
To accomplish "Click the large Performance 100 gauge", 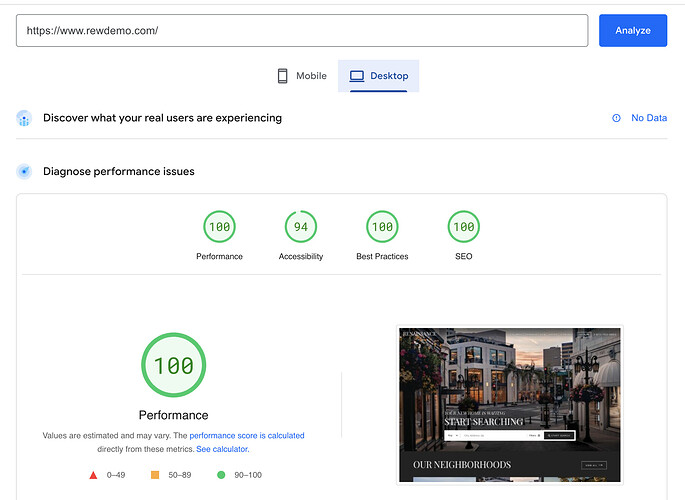I will (x=173, y=365).
